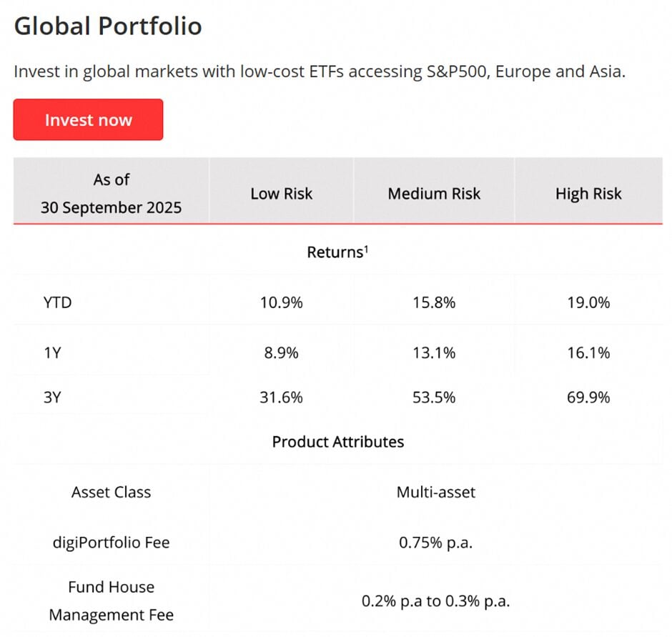This screenshot has width=672, height=637.
Task: Select the Medium Risk column header
Action: (x=434, y=194)
